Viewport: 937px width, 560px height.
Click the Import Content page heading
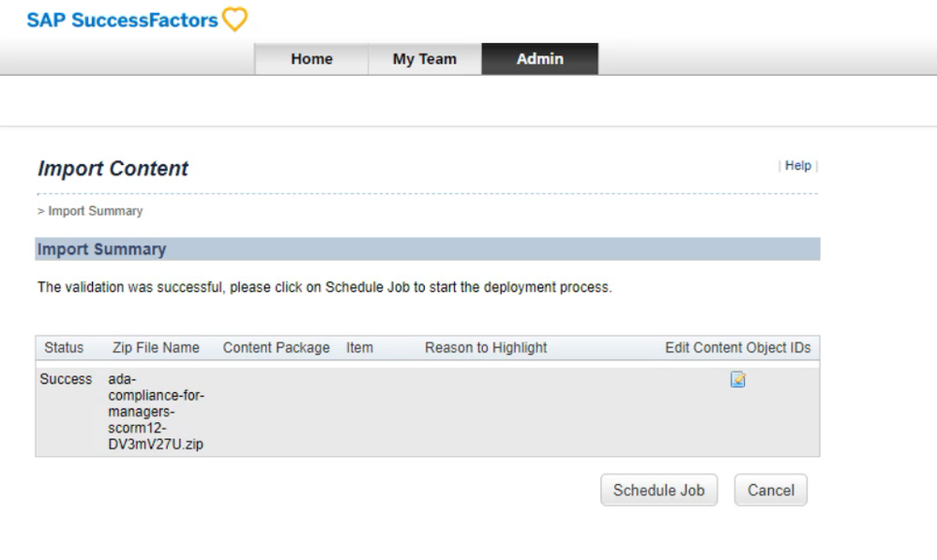click(113, 169)
